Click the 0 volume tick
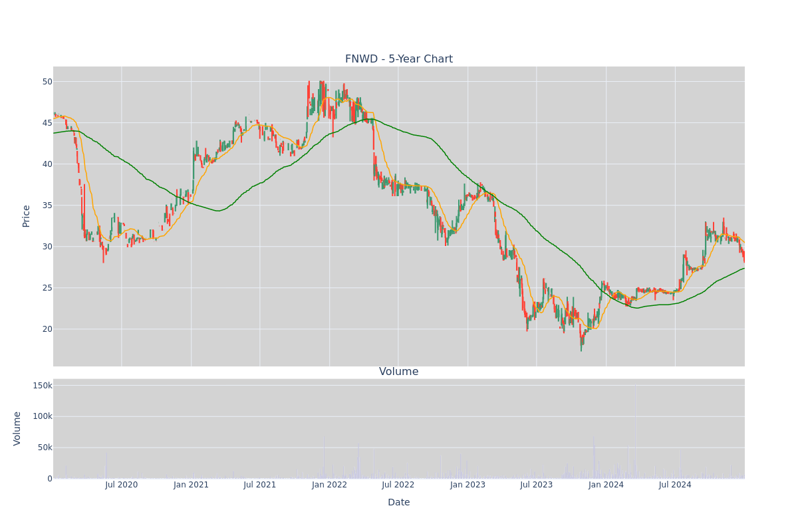Image resolution: width=798 pixels, height=532 pixels. click(x=50, y=479)
